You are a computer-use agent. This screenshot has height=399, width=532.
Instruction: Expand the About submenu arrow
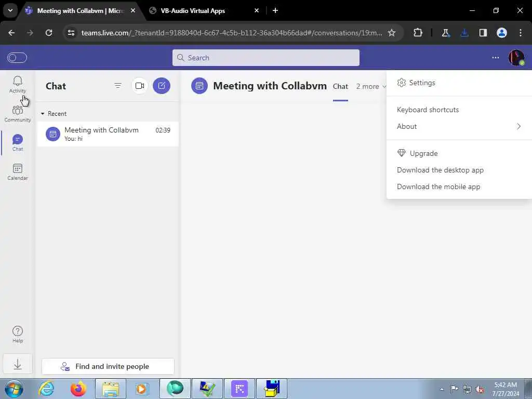coord(518,127)
